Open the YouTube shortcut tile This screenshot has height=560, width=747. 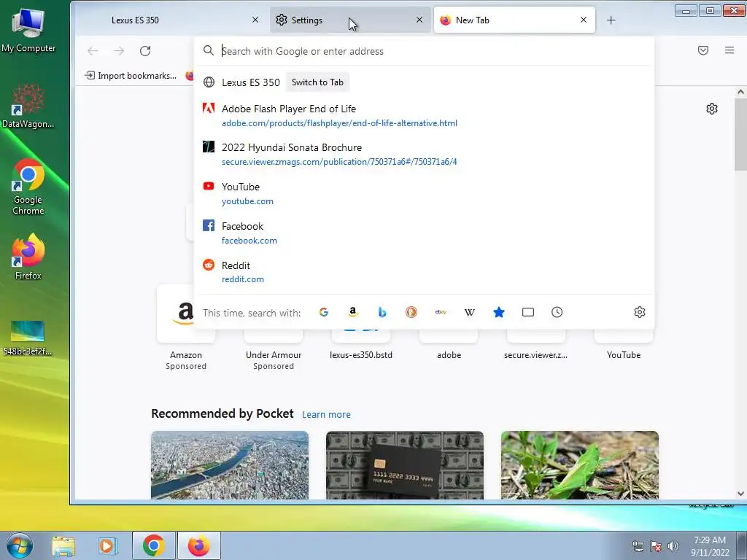[x=624, y=345]
